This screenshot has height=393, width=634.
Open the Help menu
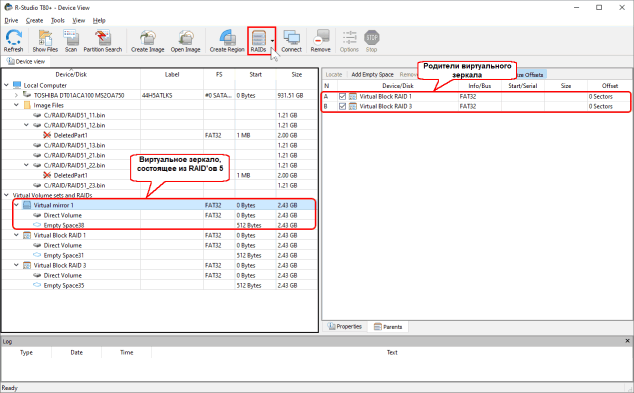[99, 20]
